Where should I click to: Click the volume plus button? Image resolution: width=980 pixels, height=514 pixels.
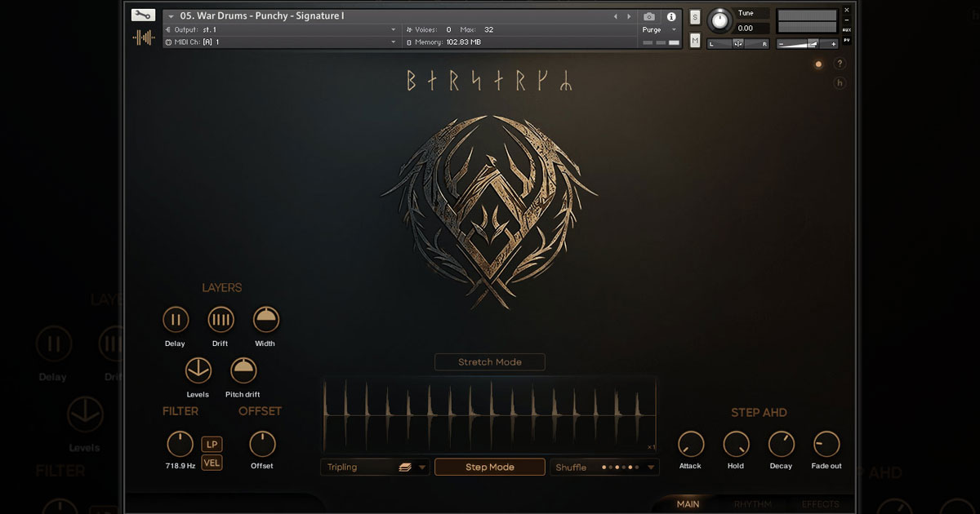[x=833, y=44]
